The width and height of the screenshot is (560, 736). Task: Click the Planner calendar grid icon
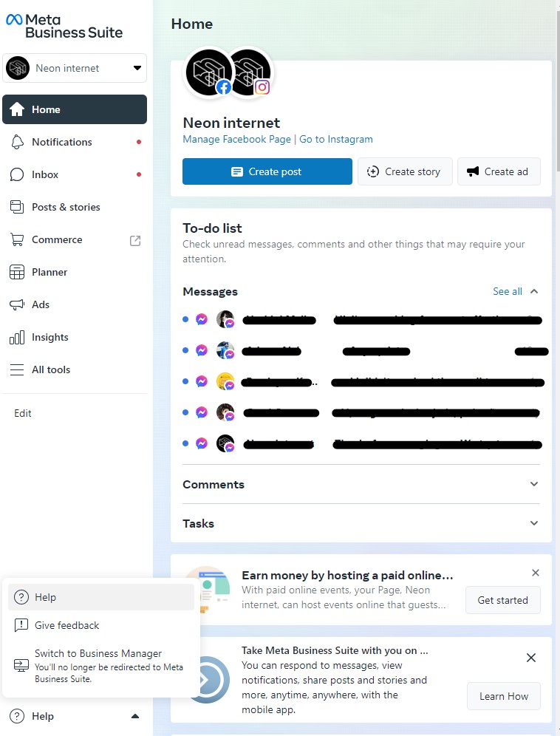[x=17, y=272]
